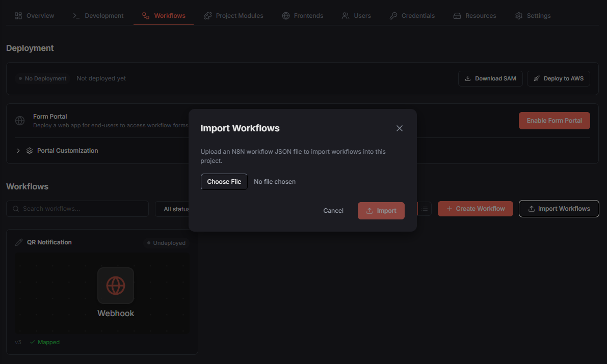The image size is (607, 364).
Task: Click the Form Portal globe icon
Action: tap(20, 121)
